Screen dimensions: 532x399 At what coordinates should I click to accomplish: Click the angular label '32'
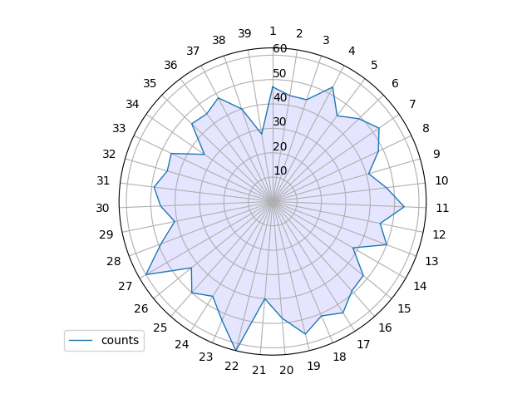point(109,154)
